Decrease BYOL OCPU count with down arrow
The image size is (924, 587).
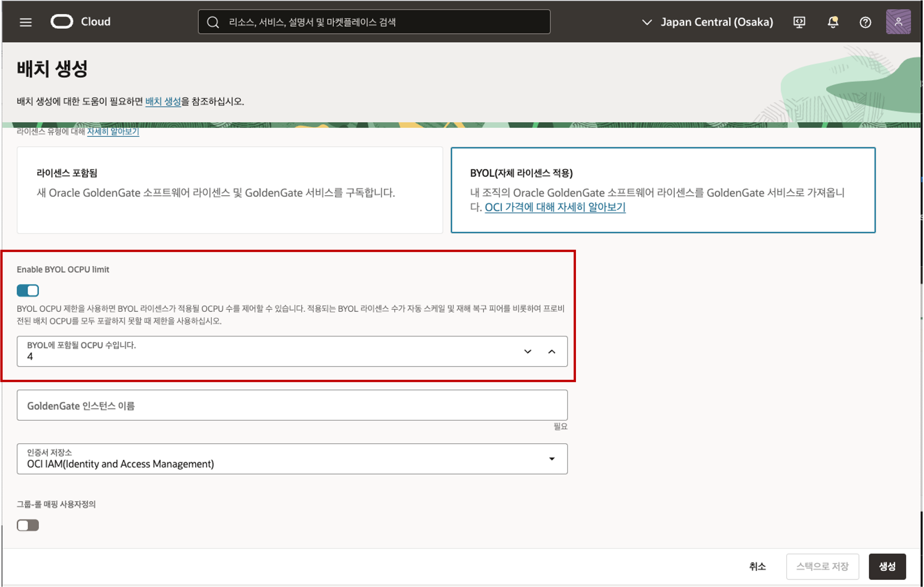(x=528, y=352)
